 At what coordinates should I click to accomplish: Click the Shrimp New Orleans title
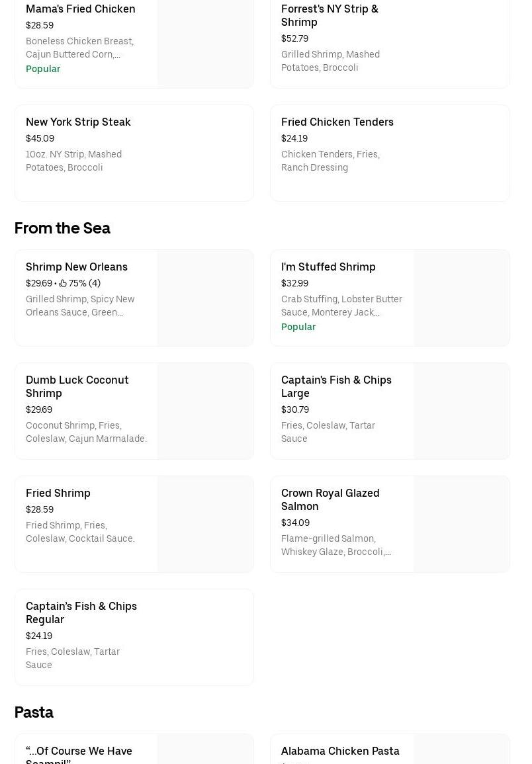pos(77,267)
